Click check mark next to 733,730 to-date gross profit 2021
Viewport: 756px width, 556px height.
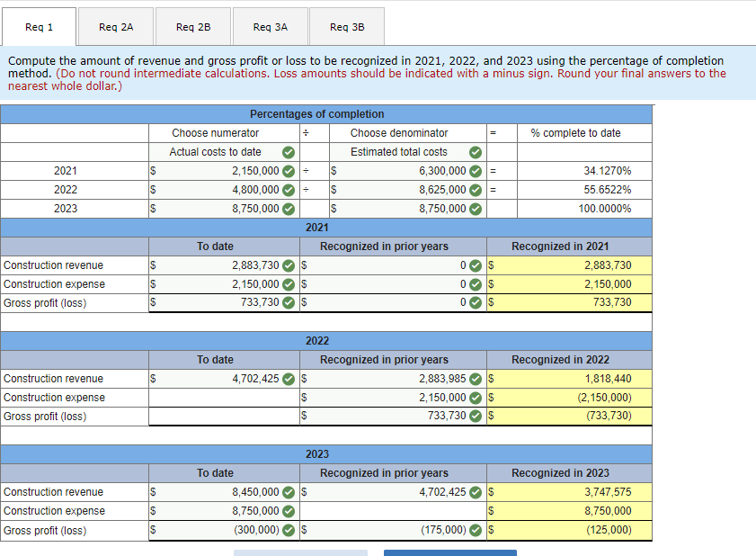(x=289, y=302)
